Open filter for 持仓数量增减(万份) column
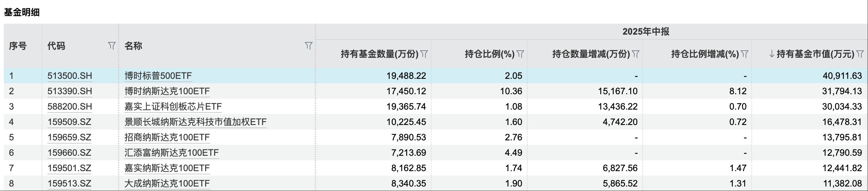The image size is (868, 191). coord(636,54)
